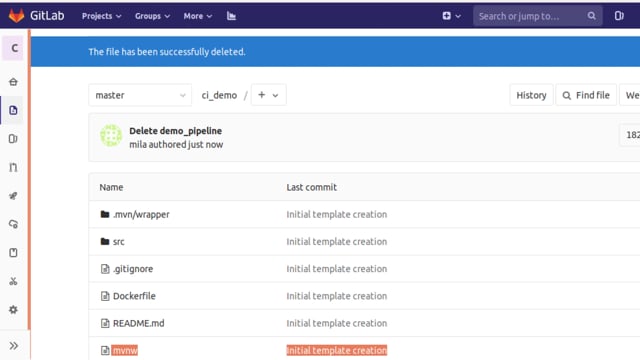Open the mvnw row's Initial template creation
The width and height of the screenshot is (640, 360).
click(x=336, y=350)
